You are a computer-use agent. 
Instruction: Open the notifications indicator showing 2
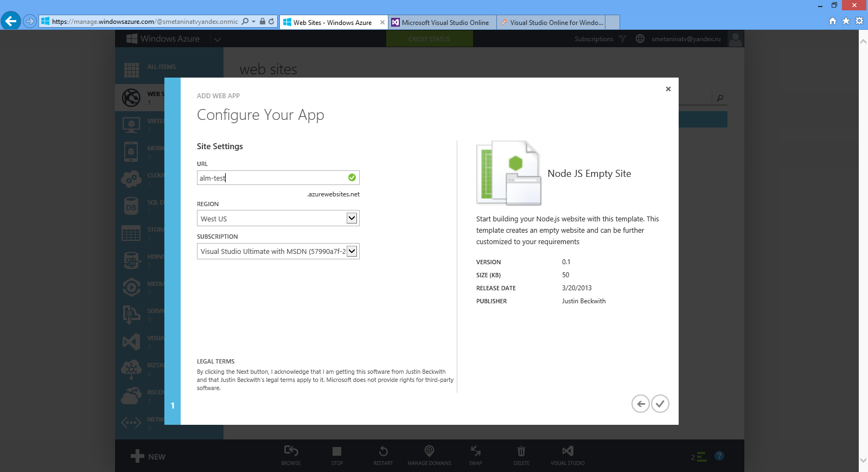699,457
